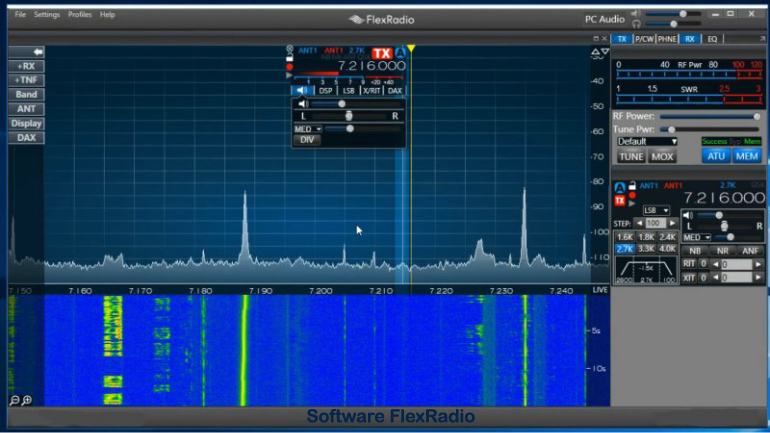Switch to the EQ panel tab
Screen dimensions: 770x433
point(712,39)
